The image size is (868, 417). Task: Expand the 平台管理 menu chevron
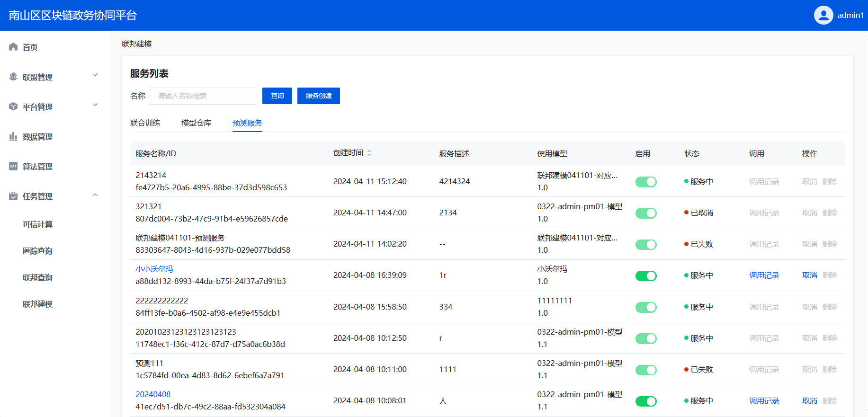95,105
